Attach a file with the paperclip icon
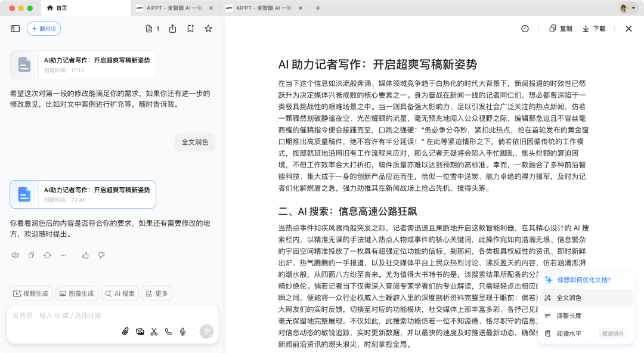This screenshot has height=353, width=644. coord(125,332)
